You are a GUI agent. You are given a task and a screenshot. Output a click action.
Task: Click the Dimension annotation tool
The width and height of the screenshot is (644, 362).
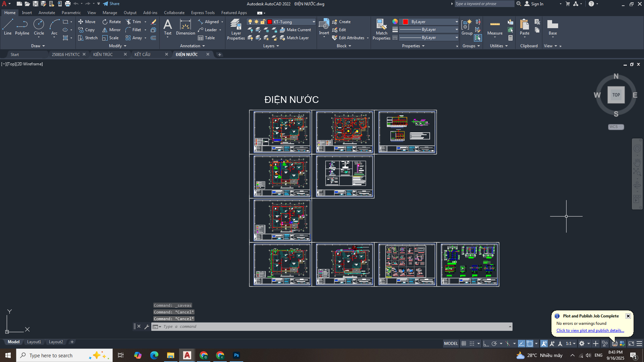[185, 27]
